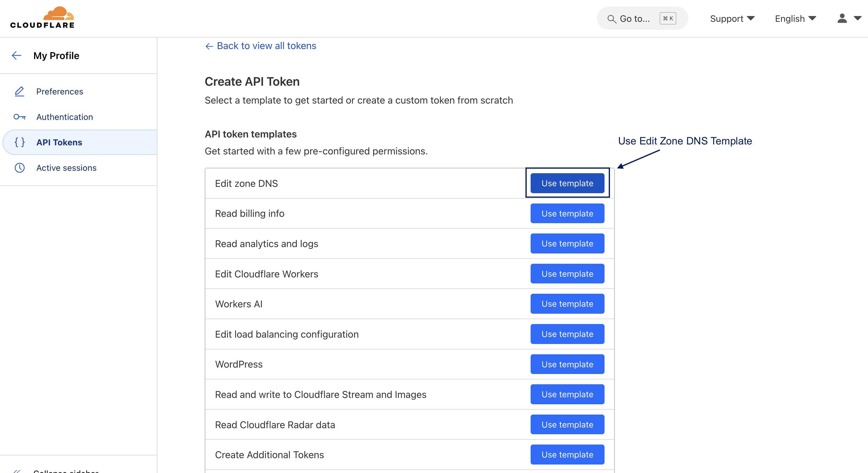This screenshot has width=868, height=473.
Task: Select Active sessions in sidebar
Action: pyautogui.click(x=66, y=168)
